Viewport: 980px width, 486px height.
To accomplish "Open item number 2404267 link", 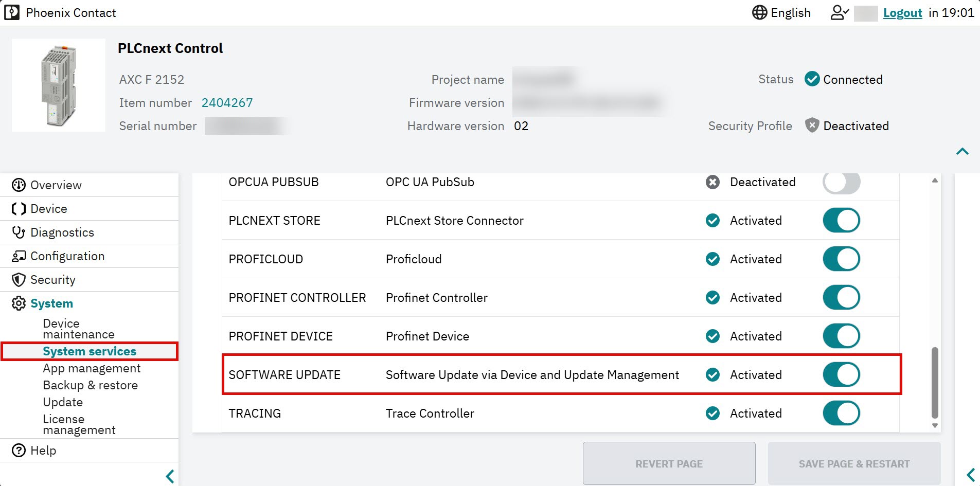I will [227, 103].
